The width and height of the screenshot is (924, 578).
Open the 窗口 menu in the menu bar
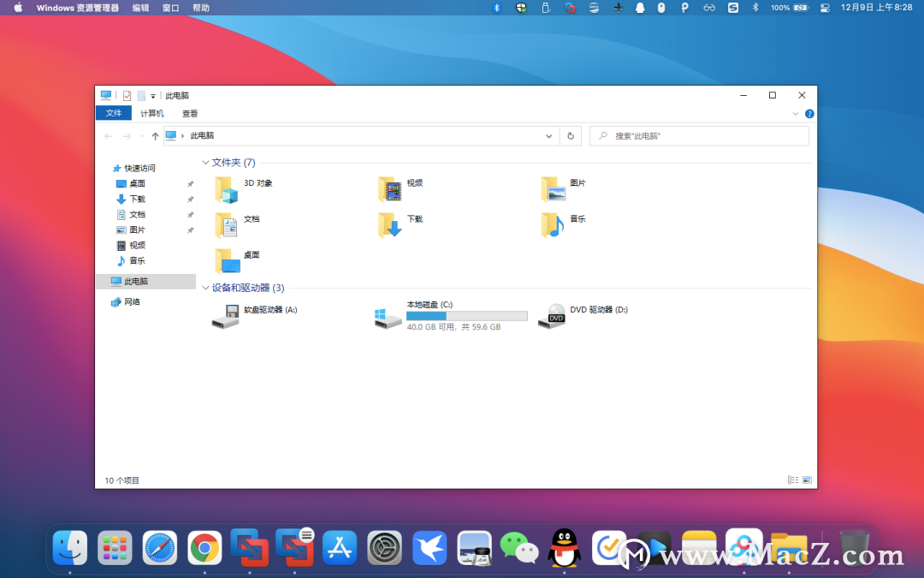point(171,8)
